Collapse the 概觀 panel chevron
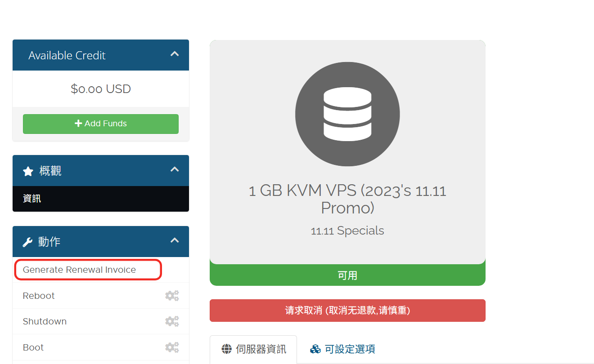Image resolution: width=594 pixels, height=364 pixels. [175, 169]
